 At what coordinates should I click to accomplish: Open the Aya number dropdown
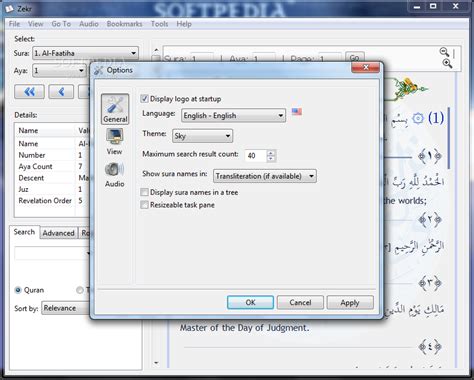[59, 71]
